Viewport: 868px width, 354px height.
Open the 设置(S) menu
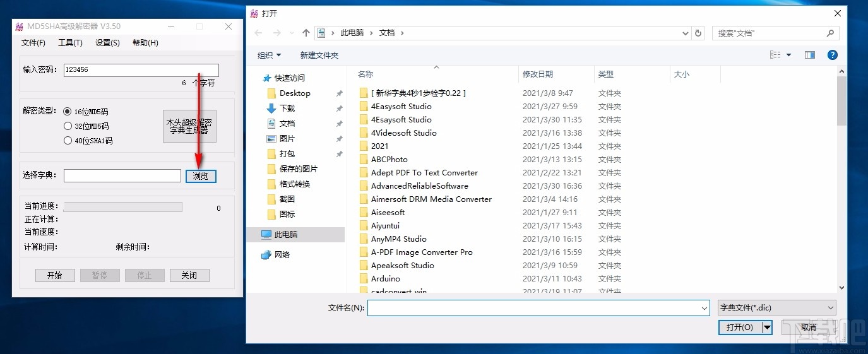coord(107,43)
